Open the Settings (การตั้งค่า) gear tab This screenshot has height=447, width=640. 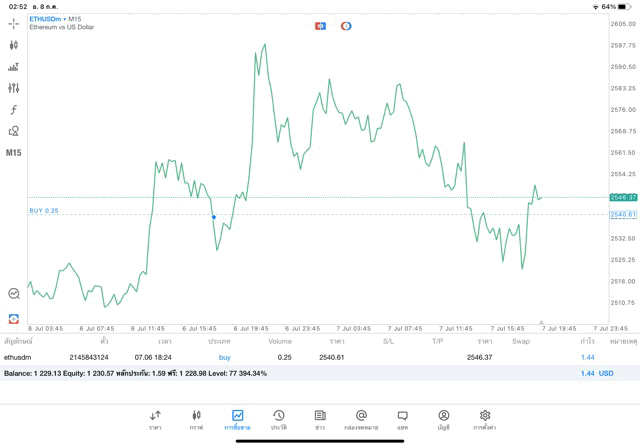tap(485, 419)
